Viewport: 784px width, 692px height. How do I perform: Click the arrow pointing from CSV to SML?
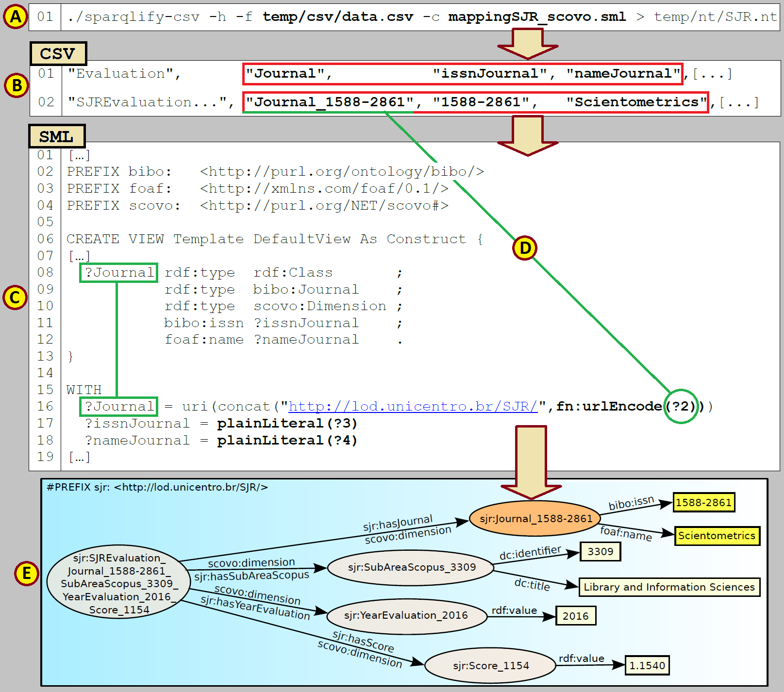pos(528,135)
